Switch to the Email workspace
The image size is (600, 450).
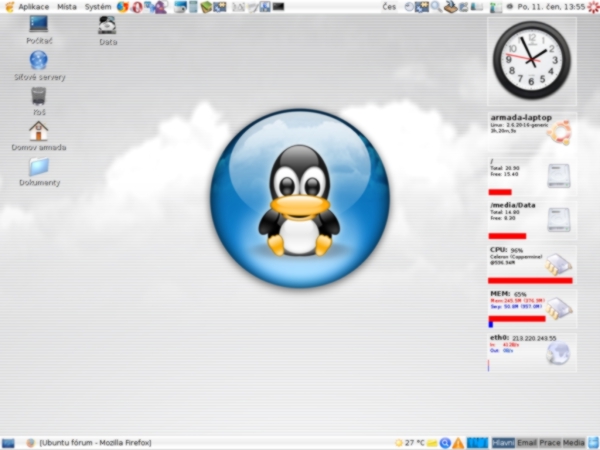click(x=527, y=443)
